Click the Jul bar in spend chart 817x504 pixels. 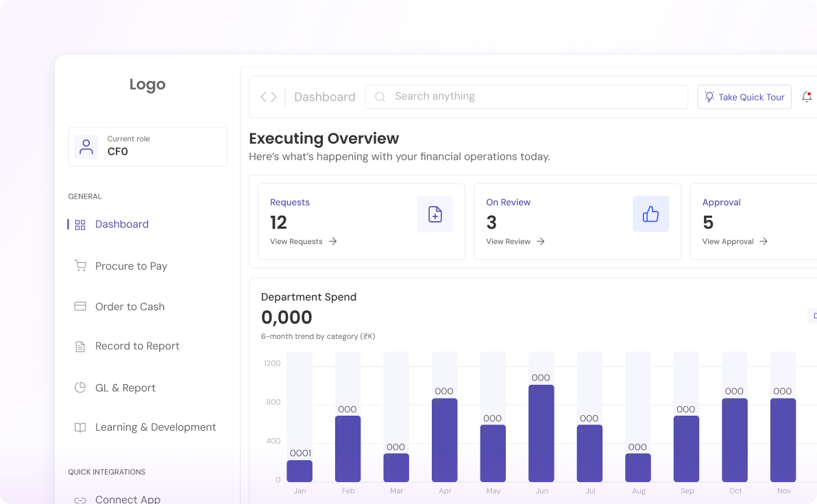pos(590,453)
